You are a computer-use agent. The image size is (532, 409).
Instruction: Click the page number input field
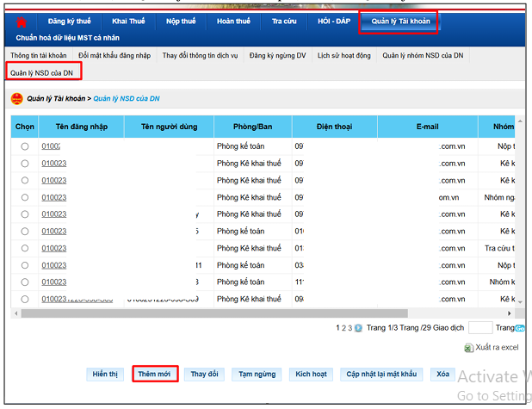point(480,327)
